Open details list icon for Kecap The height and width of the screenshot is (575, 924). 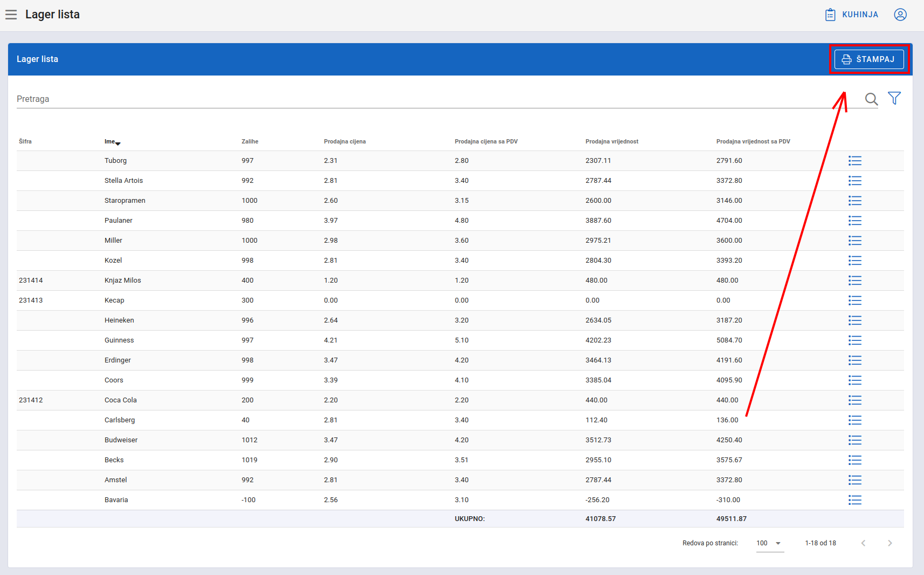point(855,300)
